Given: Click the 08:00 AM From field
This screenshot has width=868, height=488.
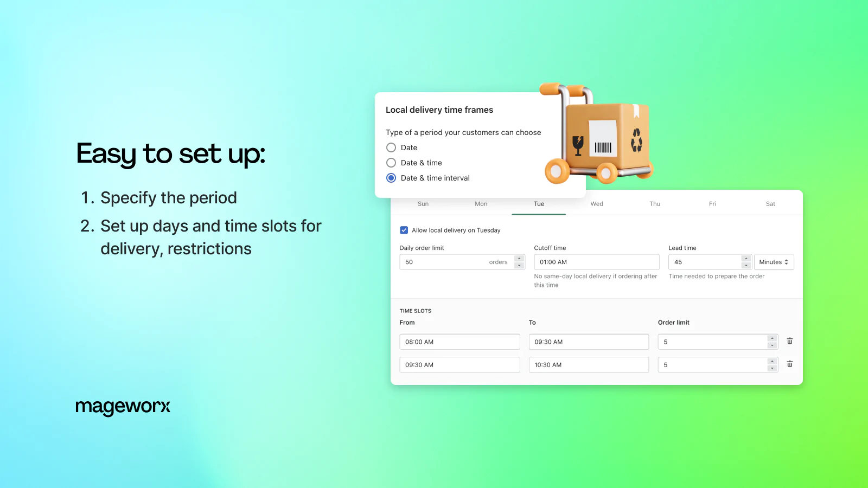Looking at the screenshot, I should click(460, 342).
